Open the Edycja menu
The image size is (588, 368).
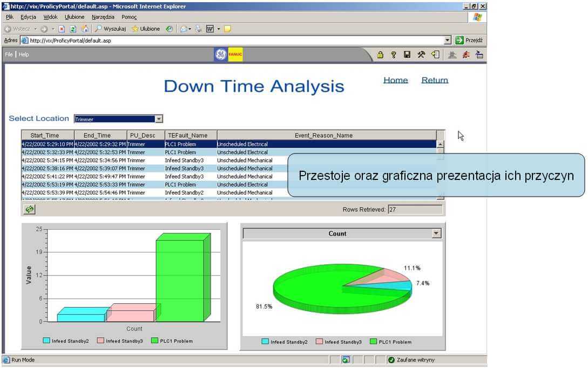(x=29, y=17)
